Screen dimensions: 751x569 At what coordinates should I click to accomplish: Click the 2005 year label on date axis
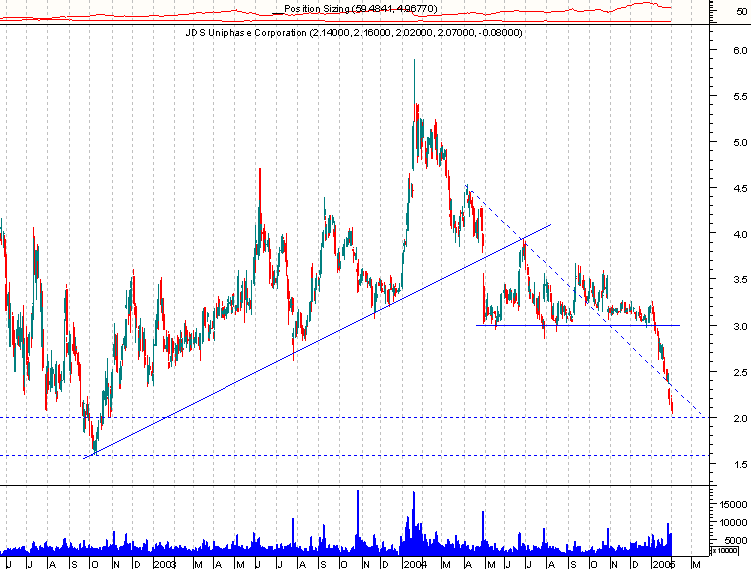[664, 564]
